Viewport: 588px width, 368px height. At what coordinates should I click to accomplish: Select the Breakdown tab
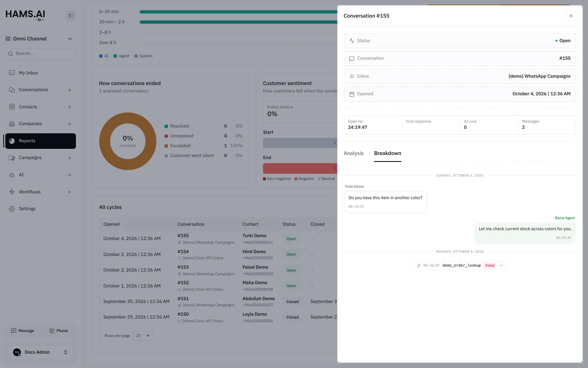(x=388, y=153)
